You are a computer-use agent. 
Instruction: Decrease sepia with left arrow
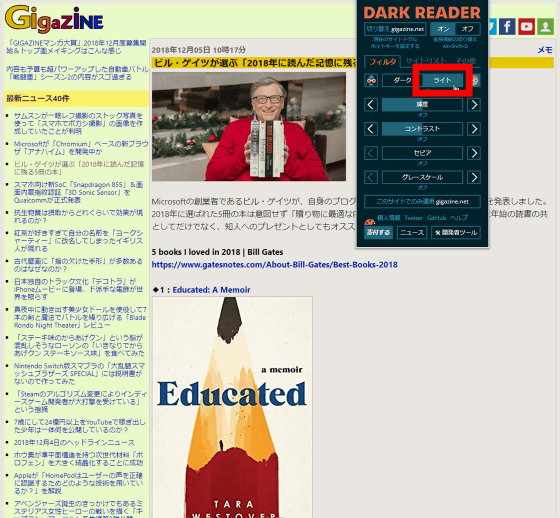click(x=371, y=153)
